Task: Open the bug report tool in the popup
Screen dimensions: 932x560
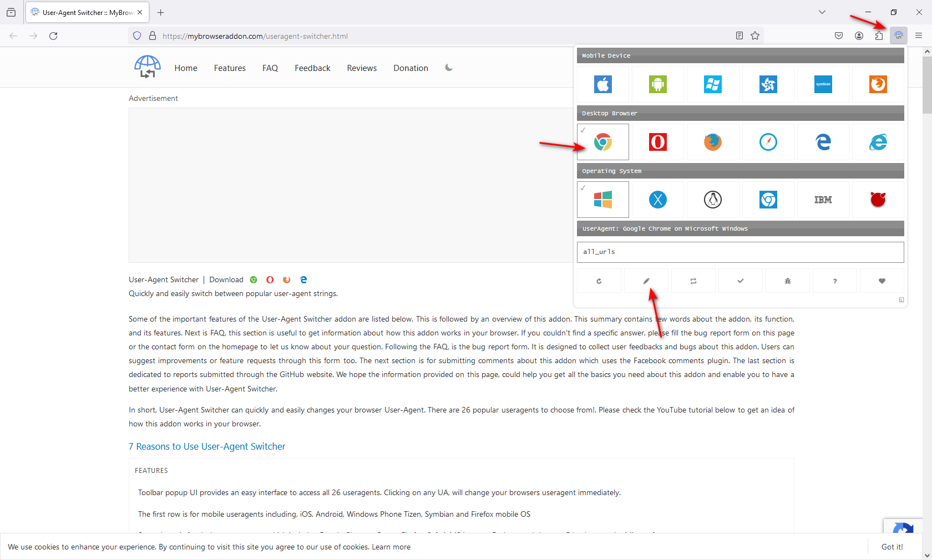Action: pyautogui.click(x=787, y=281)
